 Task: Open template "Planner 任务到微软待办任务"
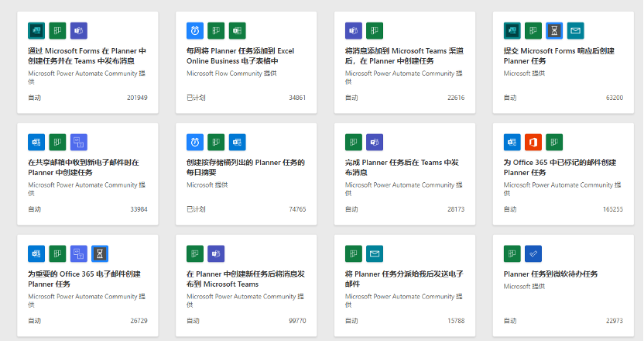pos(550,274)
